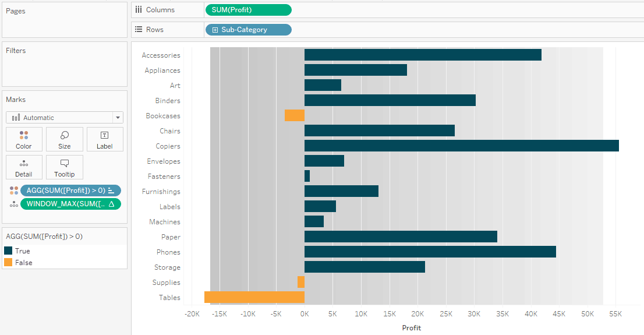Open the Size marks card

65,139
